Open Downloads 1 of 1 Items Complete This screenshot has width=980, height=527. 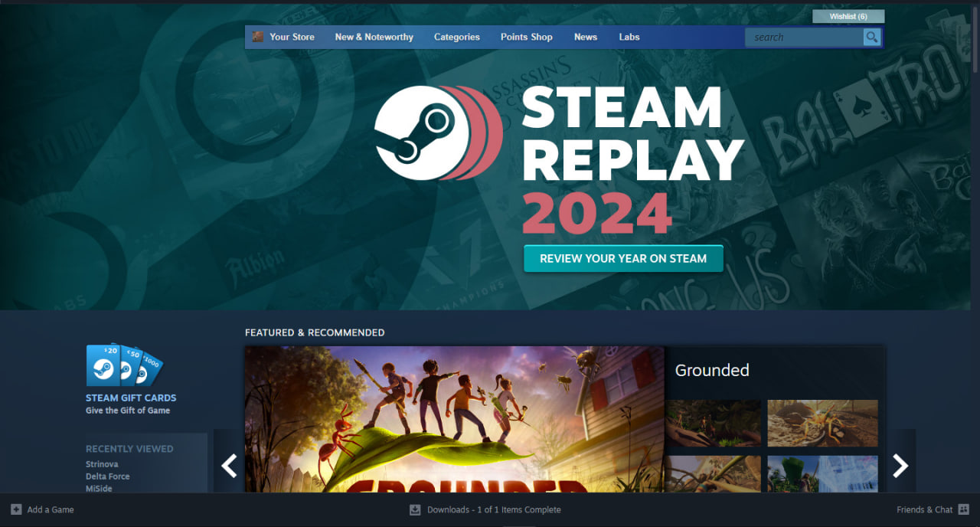[x=494, y=509]
